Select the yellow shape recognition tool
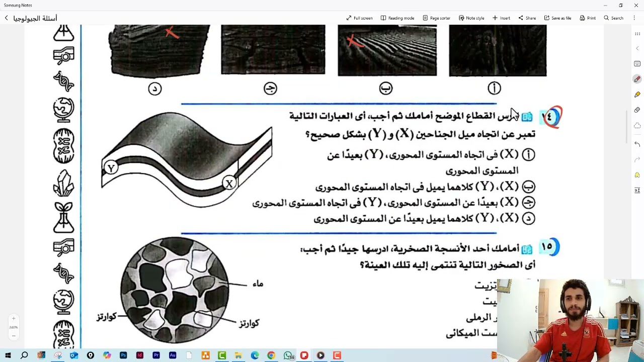Image resolution: width=644 pixels, height=362 pixels. click(637, 175)
